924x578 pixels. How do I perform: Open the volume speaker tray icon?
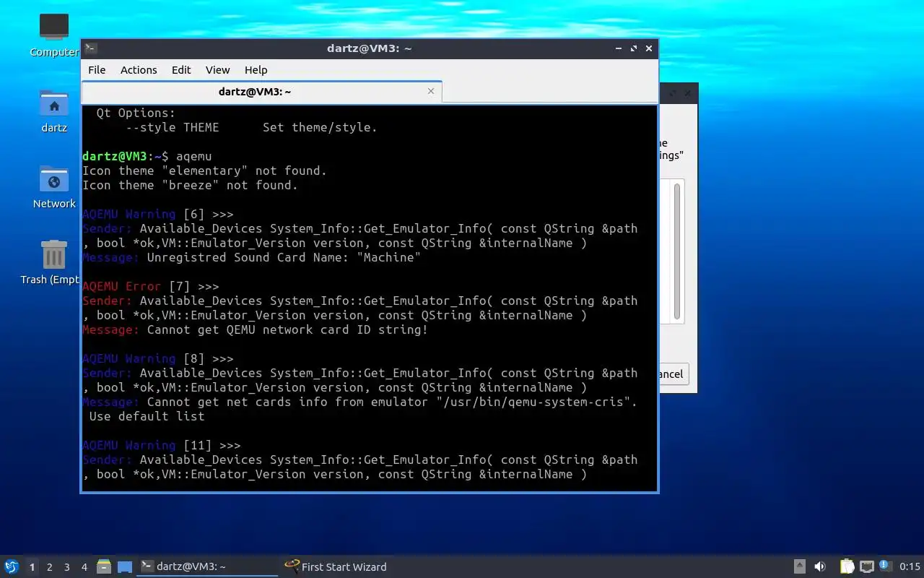[820, 566]
